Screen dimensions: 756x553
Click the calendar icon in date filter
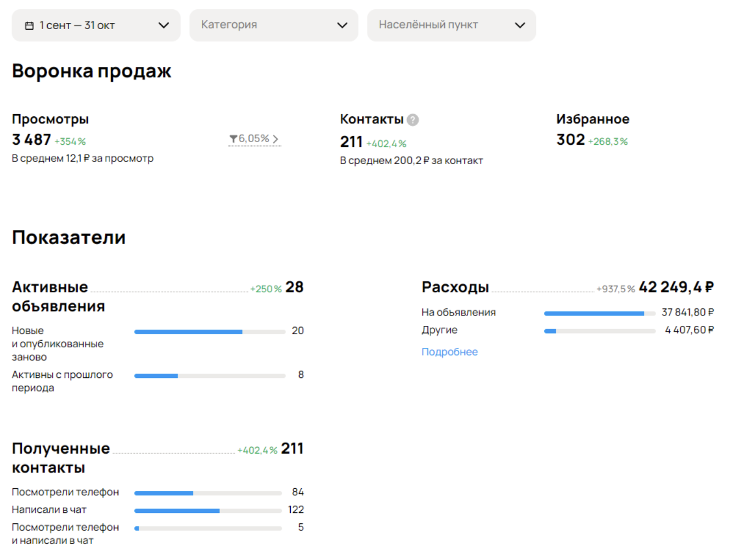[x=30, y=26]
